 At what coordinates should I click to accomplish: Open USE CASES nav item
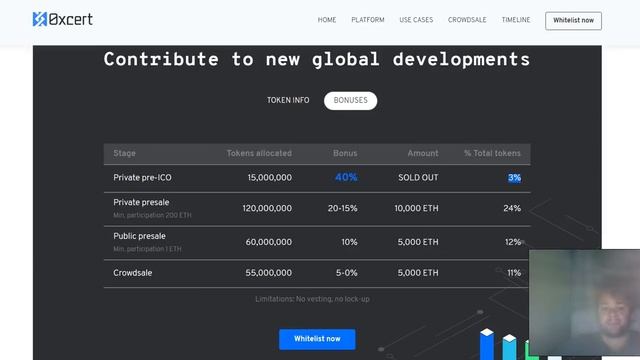click(416, 20)
